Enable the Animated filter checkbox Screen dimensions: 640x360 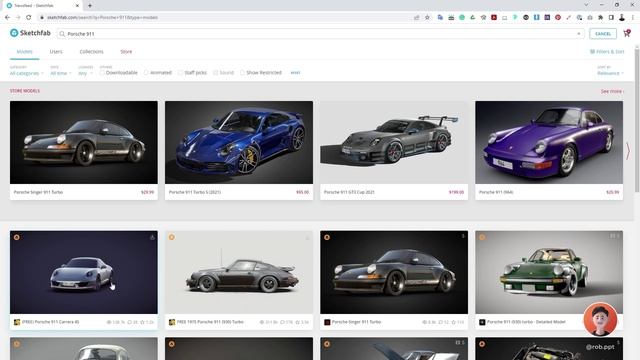[x=146, y=73]
